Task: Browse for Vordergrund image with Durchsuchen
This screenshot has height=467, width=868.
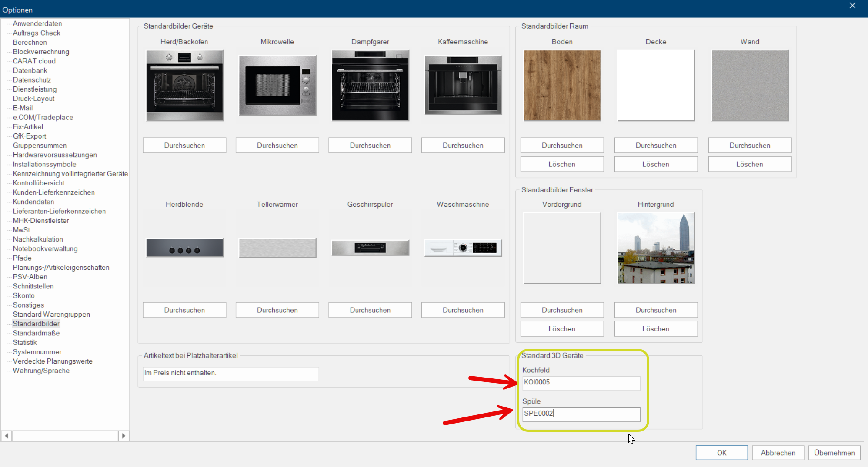Action: coord(562,310)
